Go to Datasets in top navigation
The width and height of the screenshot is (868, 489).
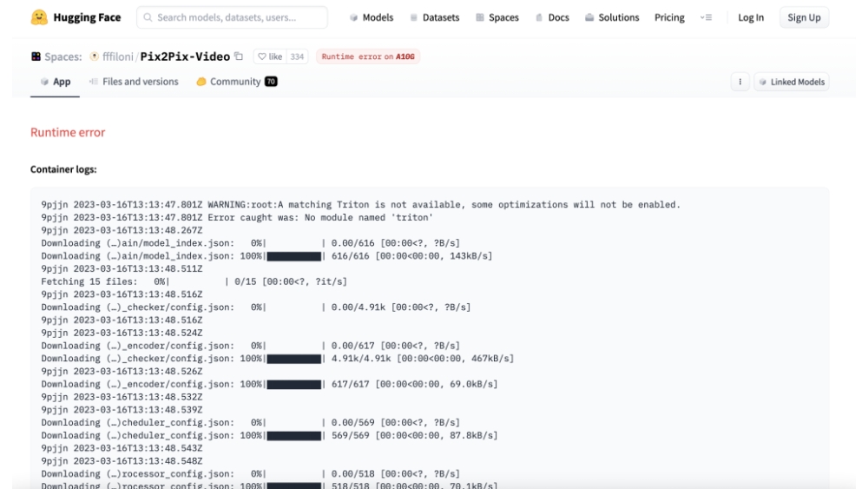tap(434, 17)
